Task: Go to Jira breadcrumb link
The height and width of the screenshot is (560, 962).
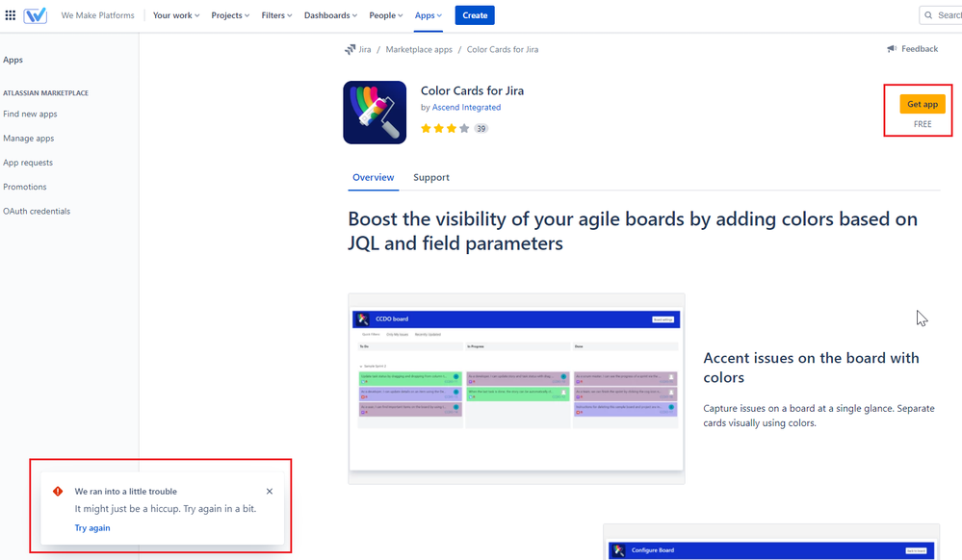Action: pyautogui.click(x=364, y=50)
